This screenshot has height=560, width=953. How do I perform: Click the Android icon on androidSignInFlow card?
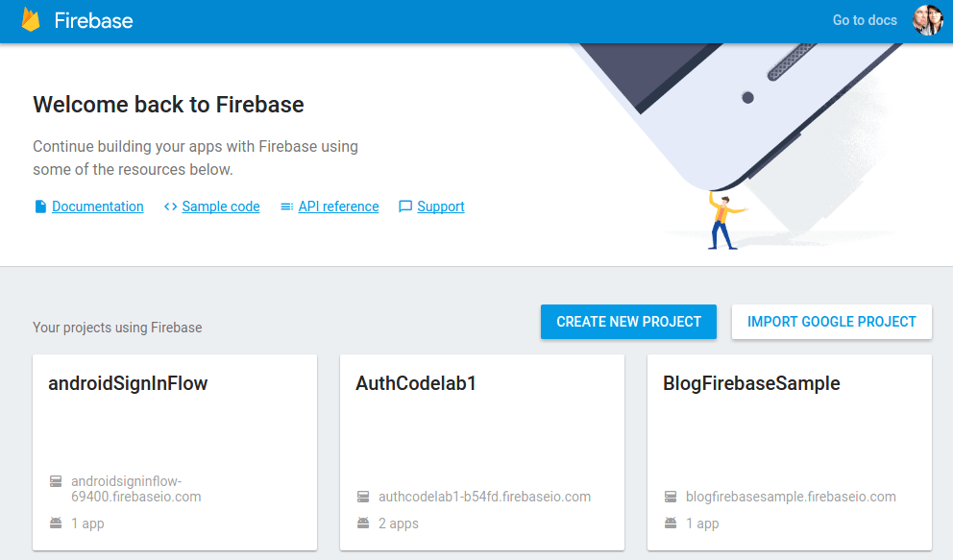click(56, 523)
